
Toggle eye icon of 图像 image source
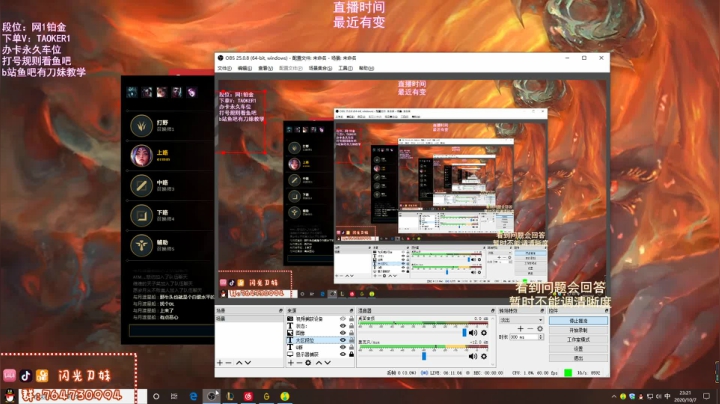tap(343, 333)
